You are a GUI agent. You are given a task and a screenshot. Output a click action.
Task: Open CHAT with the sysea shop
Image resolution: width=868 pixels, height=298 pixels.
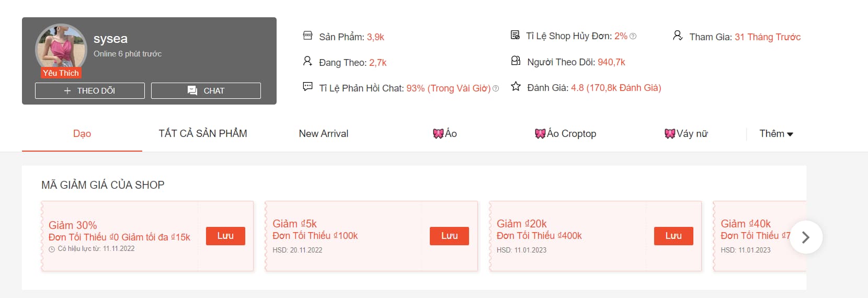pyautogui.click(x=206, y=90)
